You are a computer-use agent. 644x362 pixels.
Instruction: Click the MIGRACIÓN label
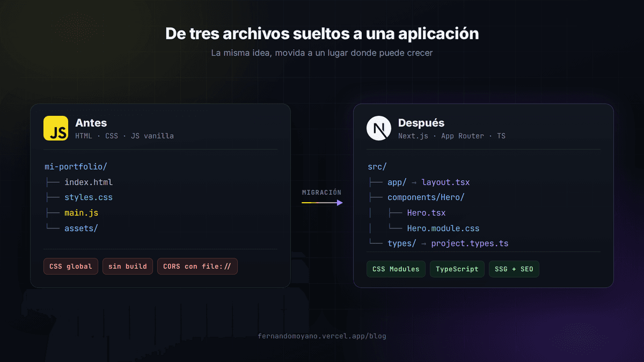(322, 193)
